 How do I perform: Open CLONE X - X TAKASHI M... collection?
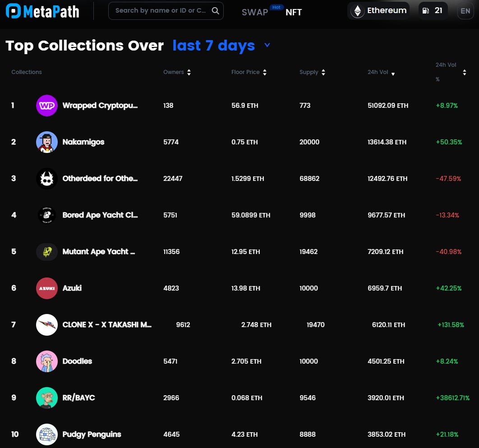pyautogui.click(x=107, y=324)
